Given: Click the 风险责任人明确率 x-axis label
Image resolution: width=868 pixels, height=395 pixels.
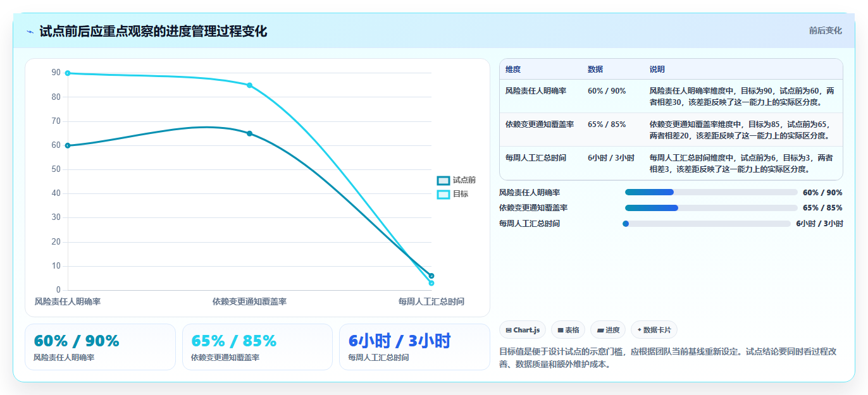Looking at the screenshot, I should click(68, 302).
